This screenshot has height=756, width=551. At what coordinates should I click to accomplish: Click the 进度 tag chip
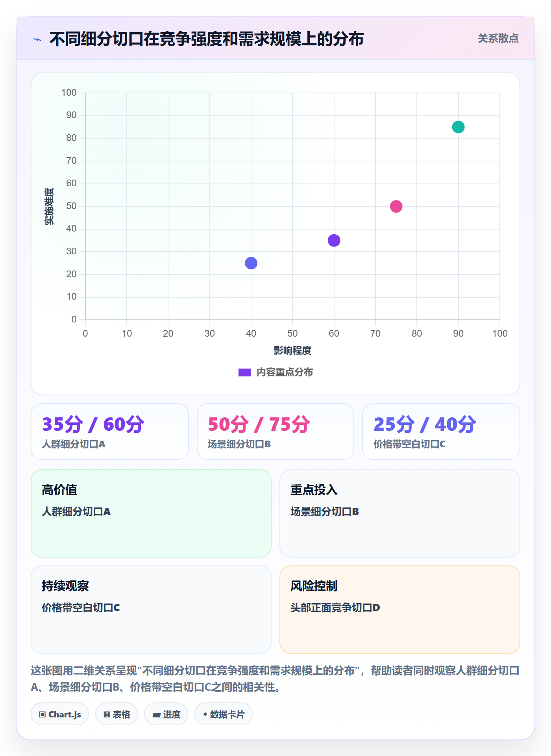click(166, 714)
